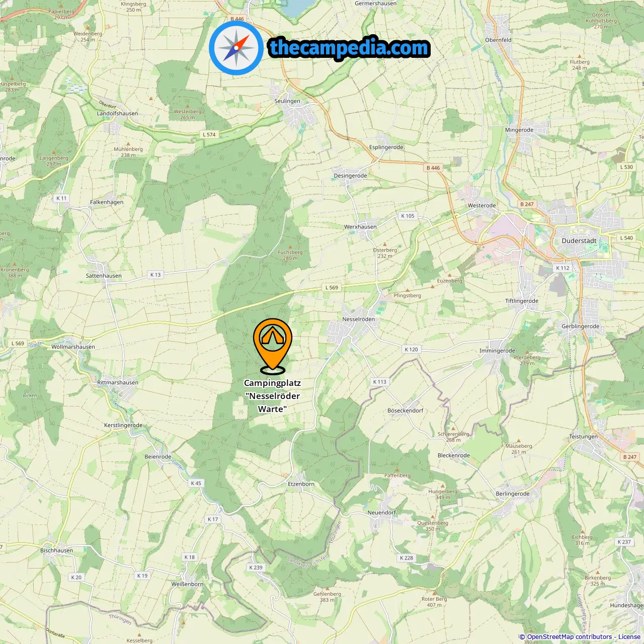The image size is (644, 644).
Task: Select the Seulingen village label
Action: (287, 101)
